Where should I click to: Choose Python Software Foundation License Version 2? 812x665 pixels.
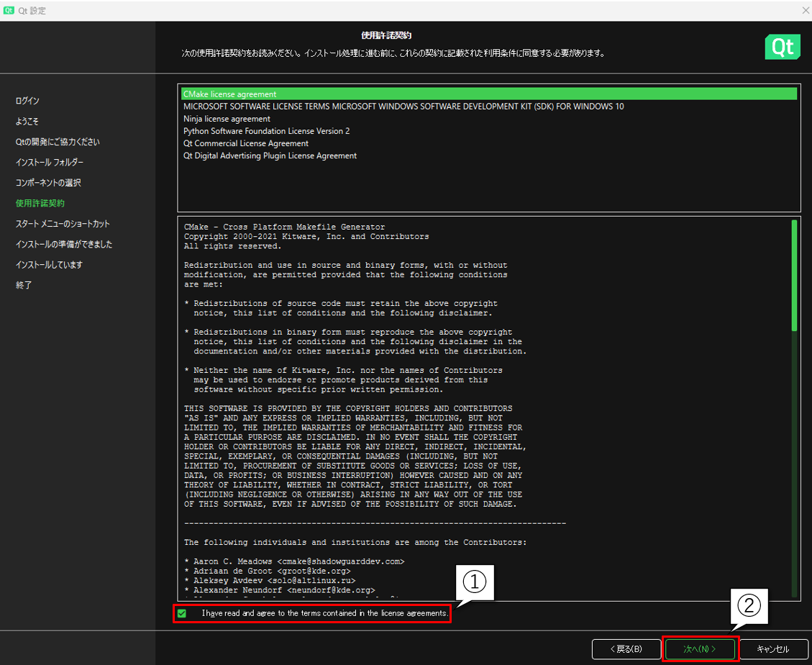point(266,131)
